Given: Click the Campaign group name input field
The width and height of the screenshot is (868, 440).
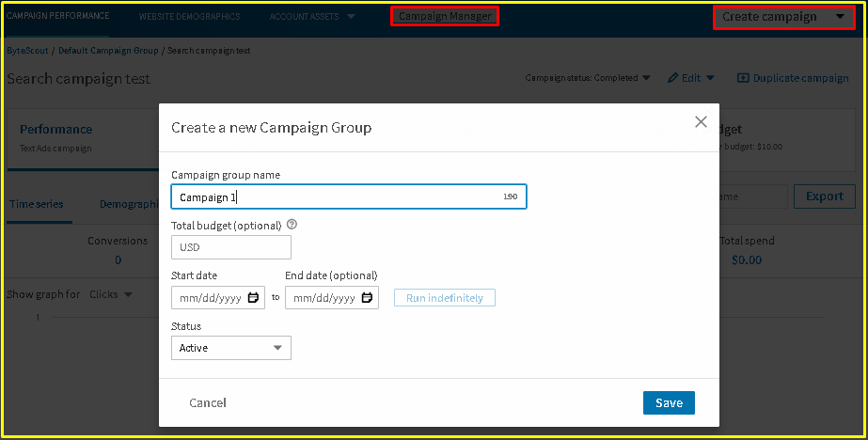Looking at the screenshot, I should pyautogui.click(x=349, y=197).
